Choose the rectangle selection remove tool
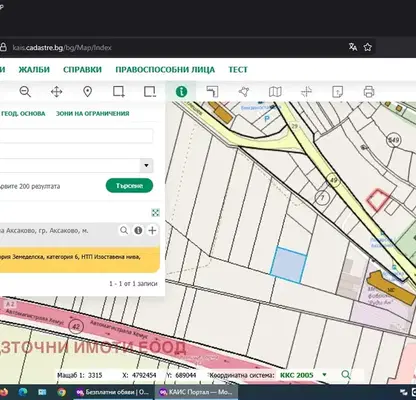 [x=150, y=91]
